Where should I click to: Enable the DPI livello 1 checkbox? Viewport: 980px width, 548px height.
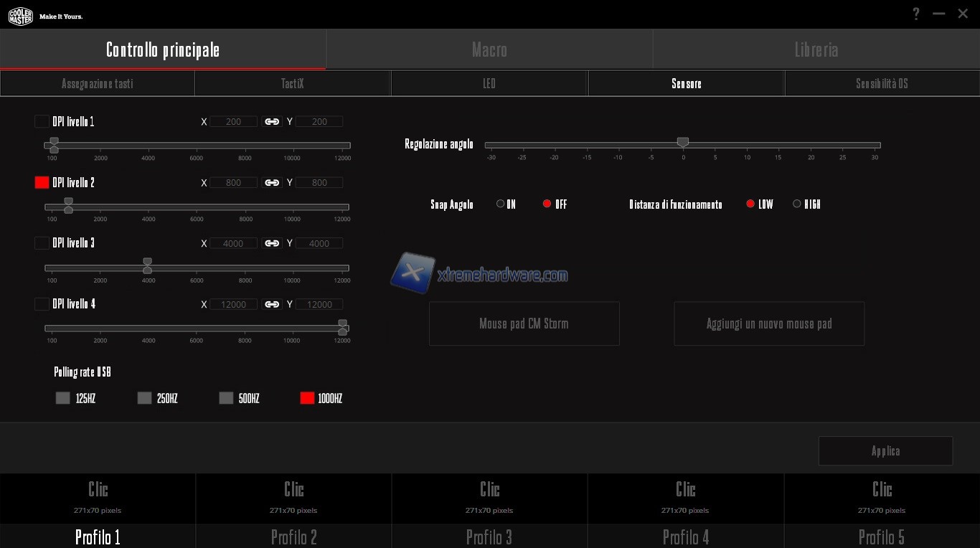click(42, 122)
